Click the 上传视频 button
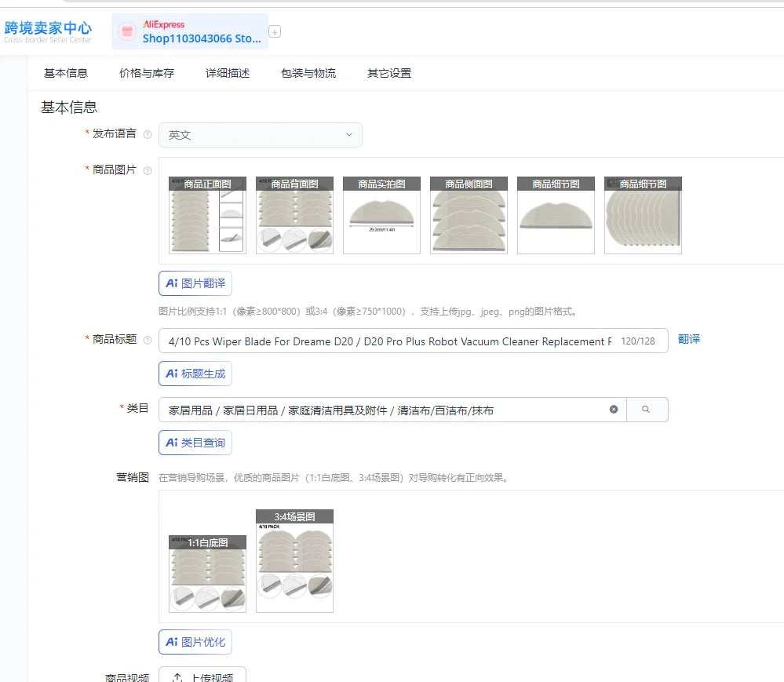Screen dimensions: 784x682 click(202, 677)
